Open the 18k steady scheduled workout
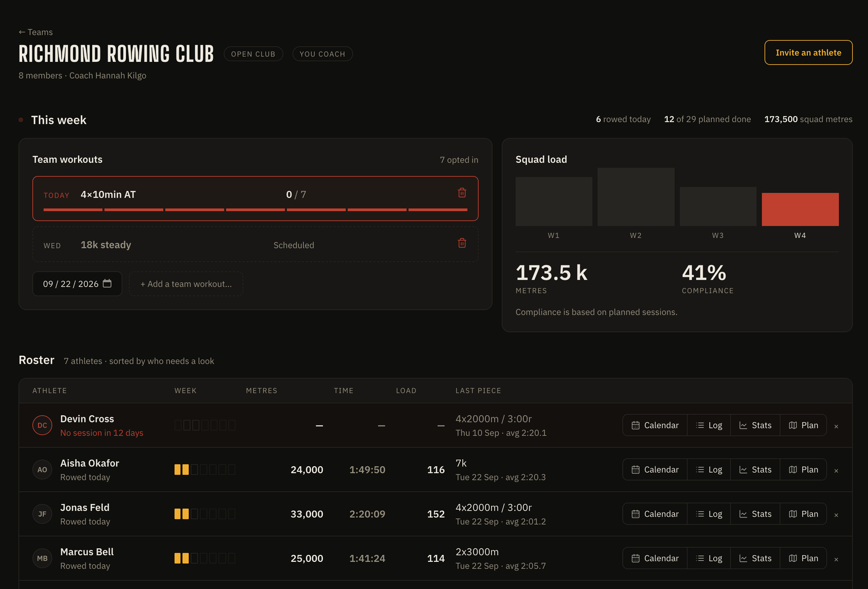This screenshot has height=589, width=868. [x=256, y=245]
